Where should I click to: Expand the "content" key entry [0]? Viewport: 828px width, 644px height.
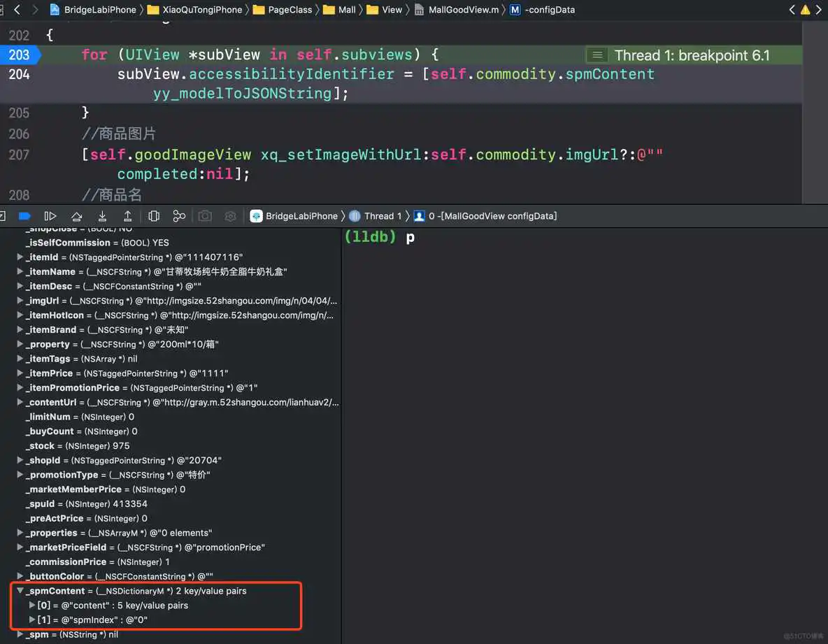[x=31, y=606]
